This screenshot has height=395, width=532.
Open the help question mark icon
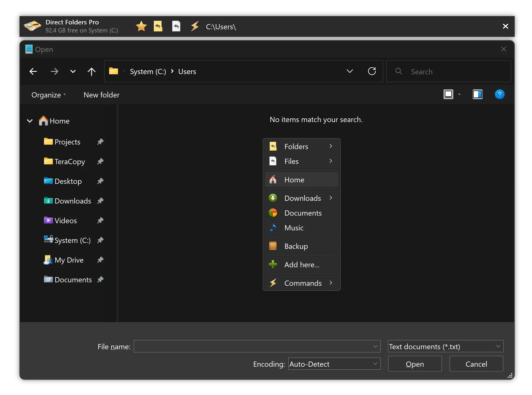[499, 95]
